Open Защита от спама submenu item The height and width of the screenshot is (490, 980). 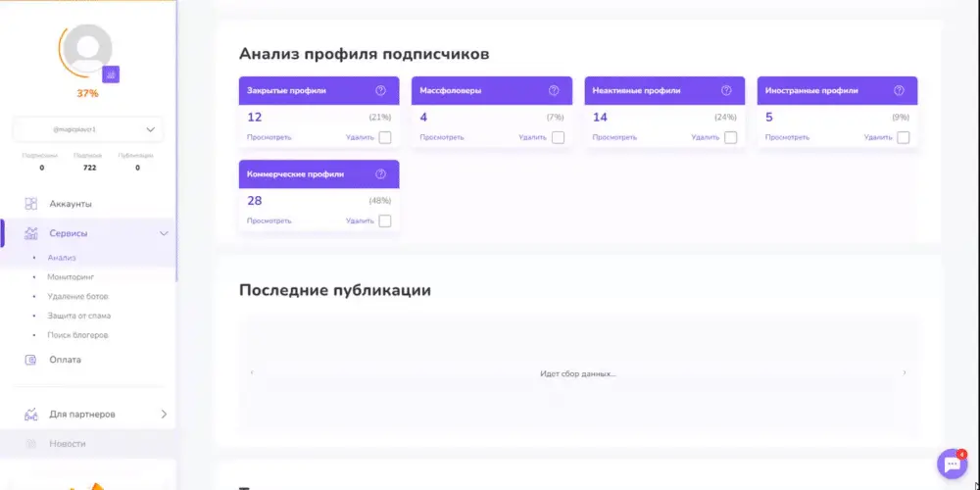click(x=78, y=316)
